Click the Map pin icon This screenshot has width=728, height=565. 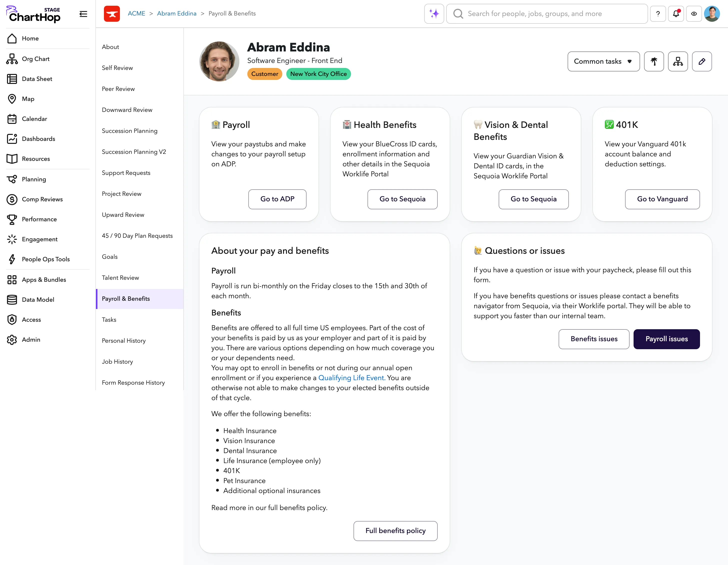[12, 99]
